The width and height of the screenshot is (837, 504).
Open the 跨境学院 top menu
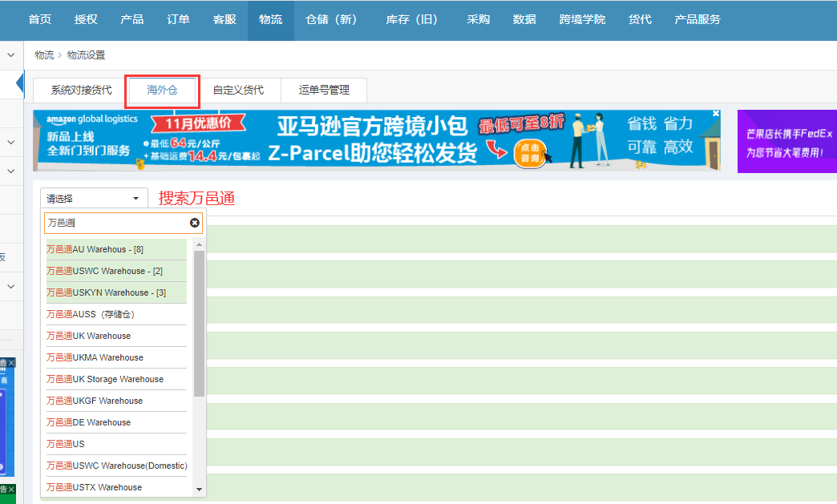click(582, 20)
